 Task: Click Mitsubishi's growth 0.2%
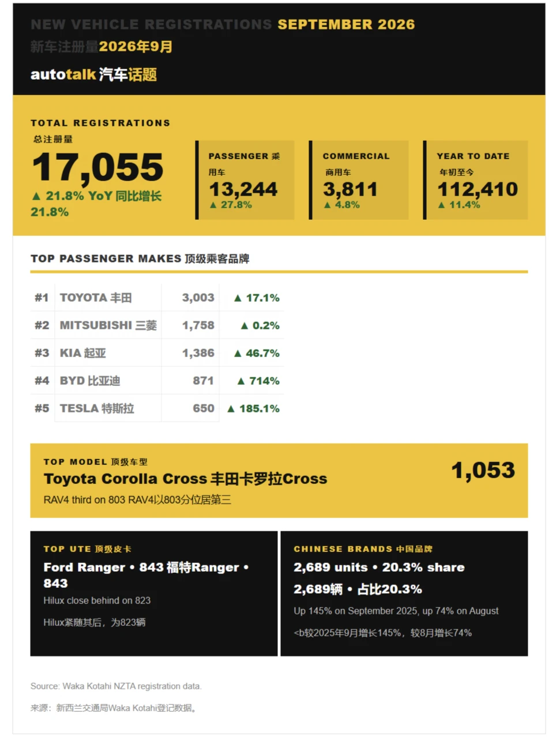click(260, 325)
